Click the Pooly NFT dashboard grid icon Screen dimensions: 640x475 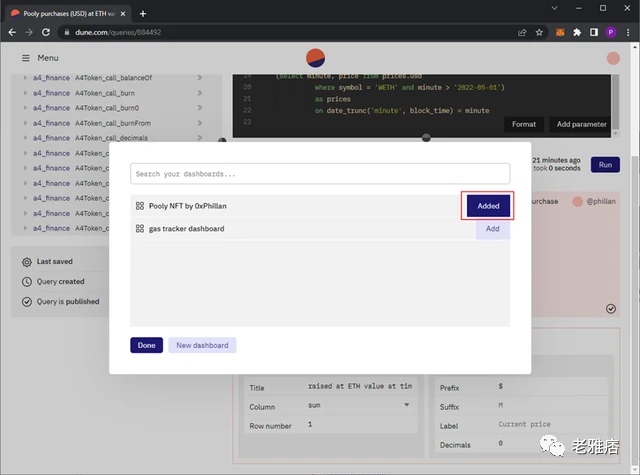pos(140,205)
